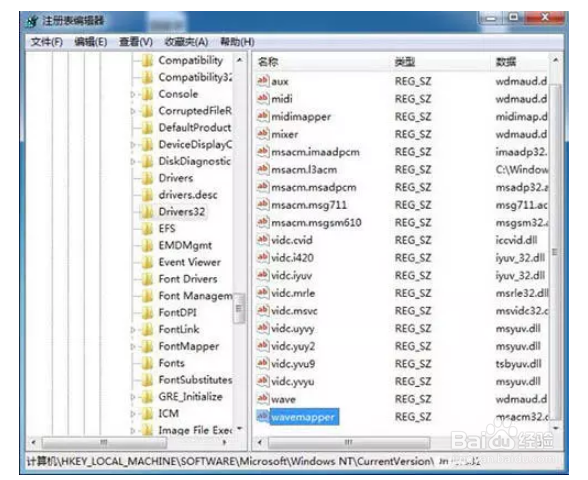
Task: Click the icon beside vidc.msvc
Action: [x=263, y=310]
